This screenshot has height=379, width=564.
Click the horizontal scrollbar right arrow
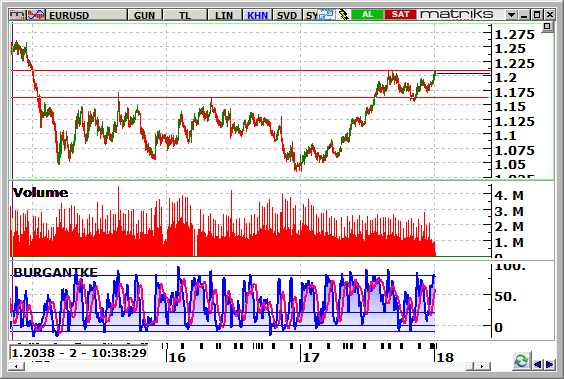tap(482, 366)
